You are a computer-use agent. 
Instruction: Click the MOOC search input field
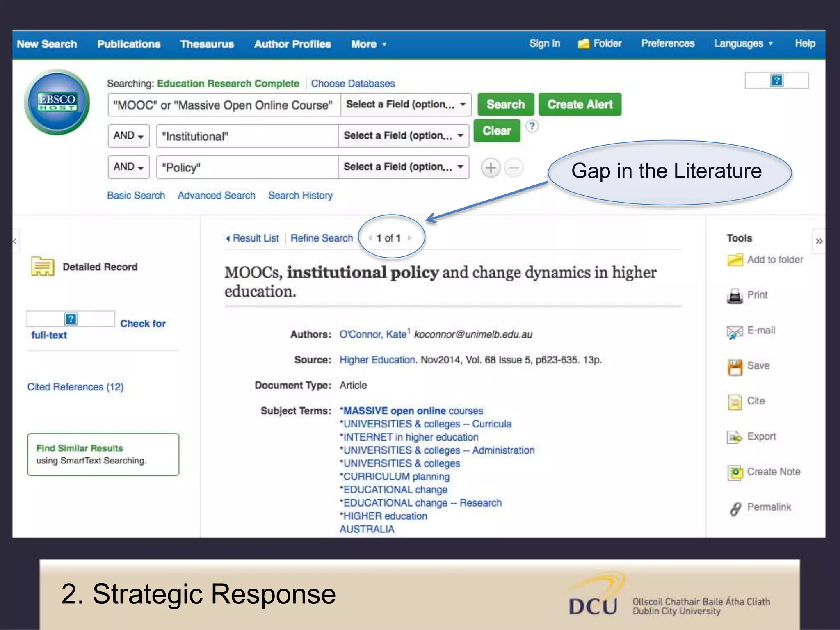(224, 105)
